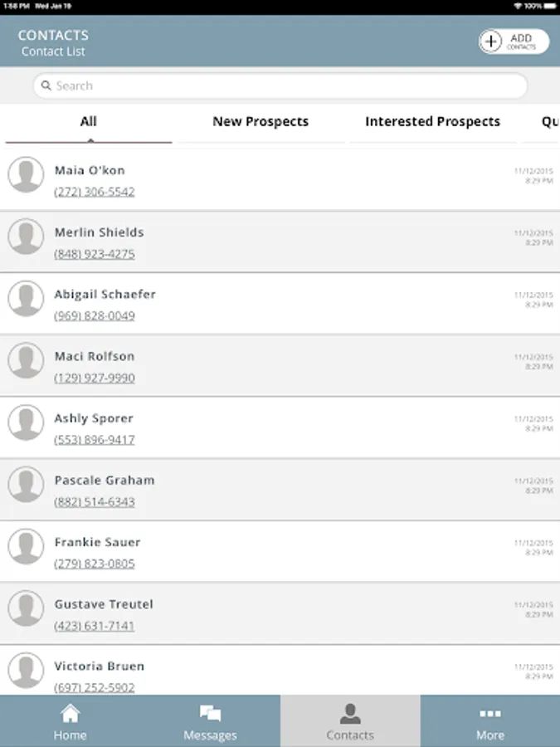This screenshot has height=747, width=560.
Task: Tap phone number (553) 896-9417
Action: pyautogui.click(x=95, y=440)
